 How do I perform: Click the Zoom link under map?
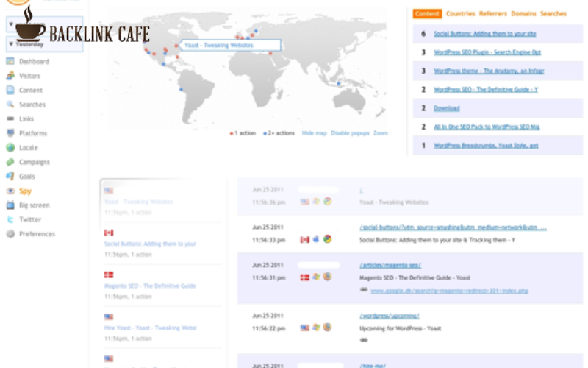[x=380, y=133]
